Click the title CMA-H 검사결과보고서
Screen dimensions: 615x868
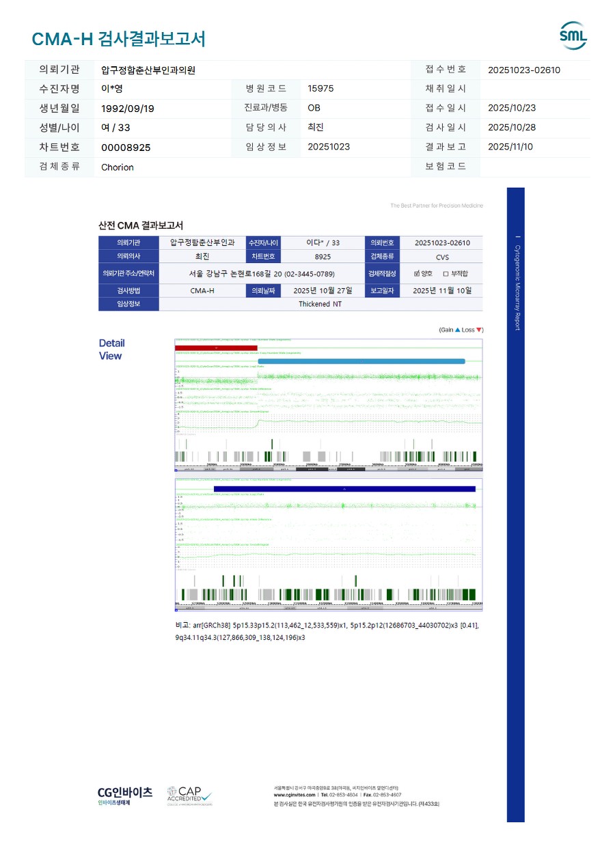(x=119, y=39)
